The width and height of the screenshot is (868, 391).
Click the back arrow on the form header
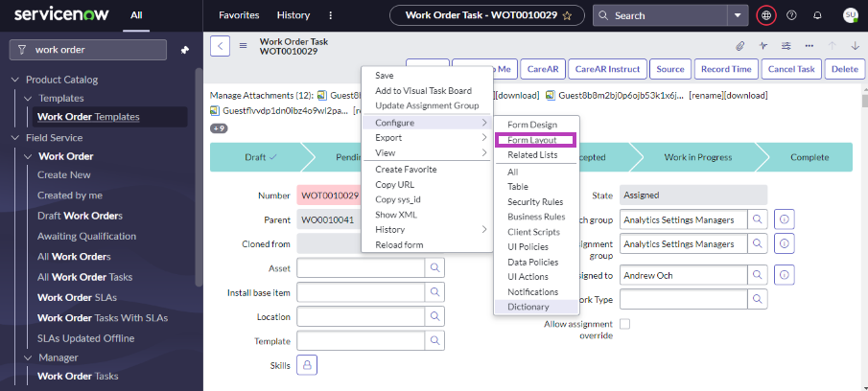(220, 46)
